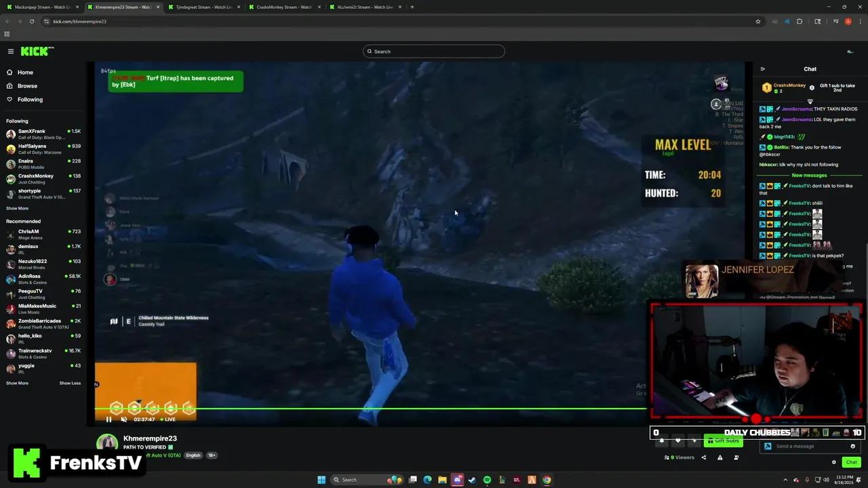Open Nezuko1822 recommended channel
The image size is (868, 488).
pos(43,264)
